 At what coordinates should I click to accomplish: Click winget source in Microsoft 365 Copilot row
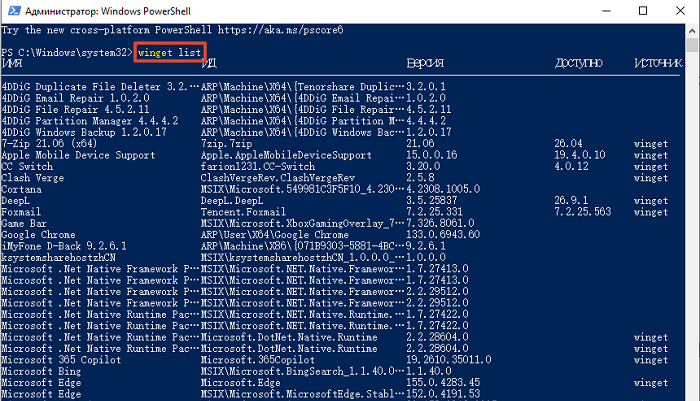coord(651,360)
